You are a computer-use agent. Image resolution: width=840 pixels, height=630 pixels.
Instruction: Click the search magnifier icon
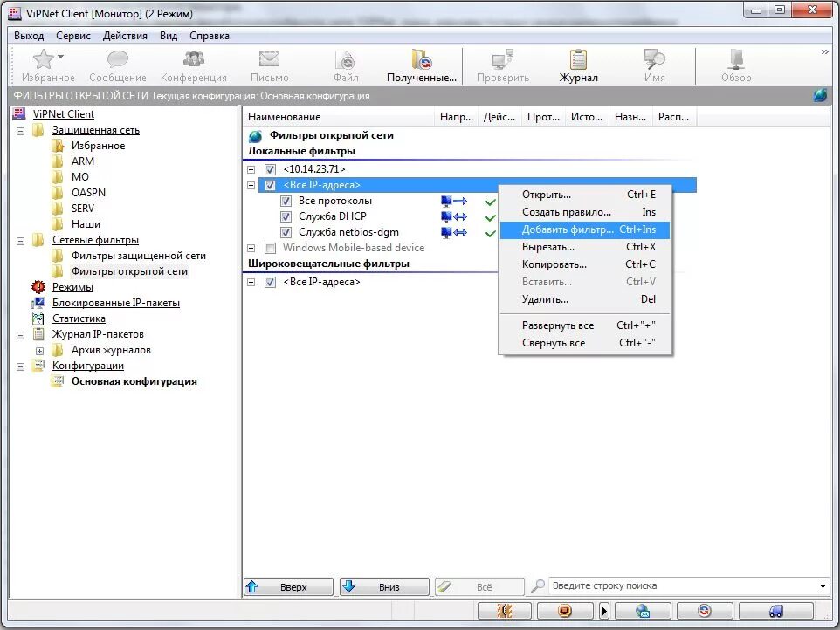pyautogui.click(x=537, y=586)
